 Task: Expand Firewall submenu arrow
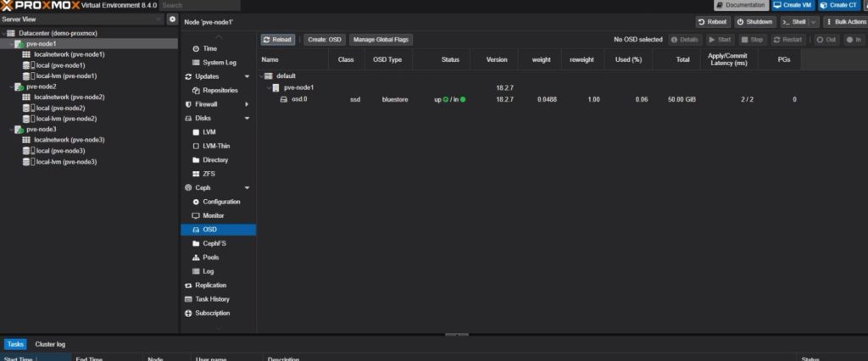click(247, 104)
